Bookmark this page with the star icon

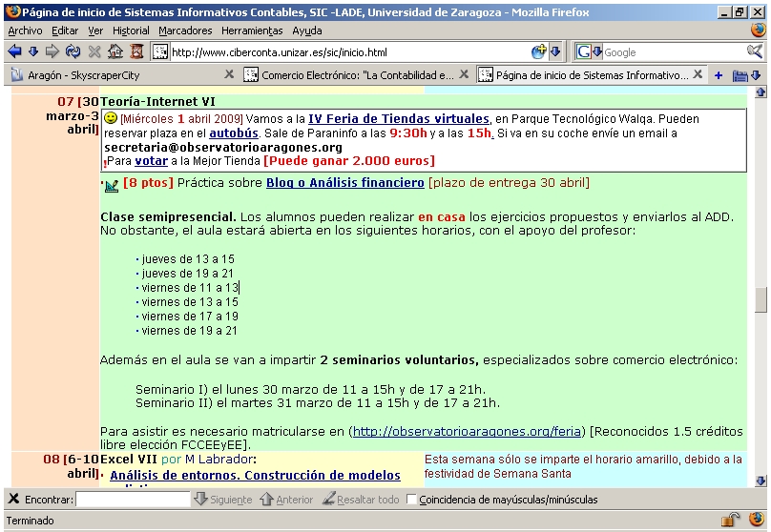tap(539, 51)
